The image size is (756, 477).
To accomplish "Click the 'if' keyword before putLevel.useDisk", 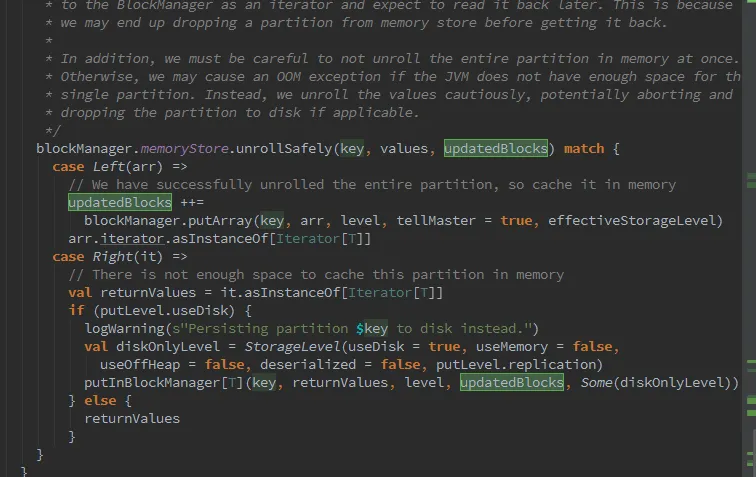I will 76,311.
